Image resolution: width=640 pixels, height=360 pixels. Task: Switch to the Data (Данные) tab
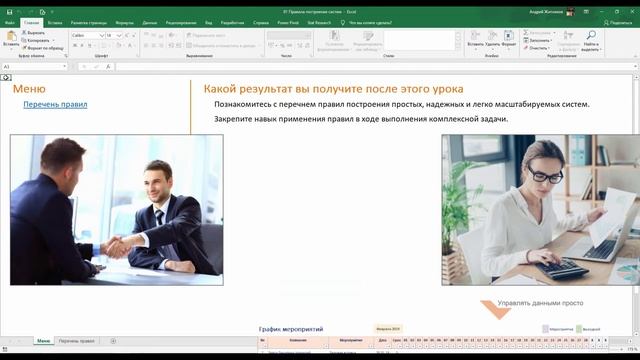(150, 23)
